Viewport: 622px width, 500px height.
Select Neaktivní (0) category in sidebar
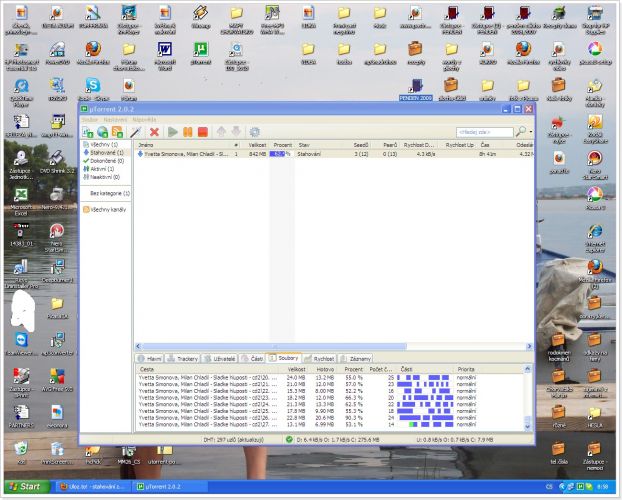click(x=102, y=177)
